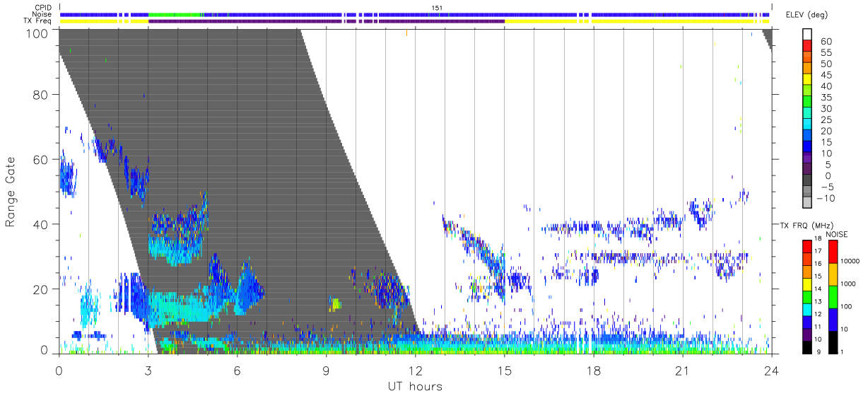Click the red elevation swatch between 55 and 60

pos(807,47)
